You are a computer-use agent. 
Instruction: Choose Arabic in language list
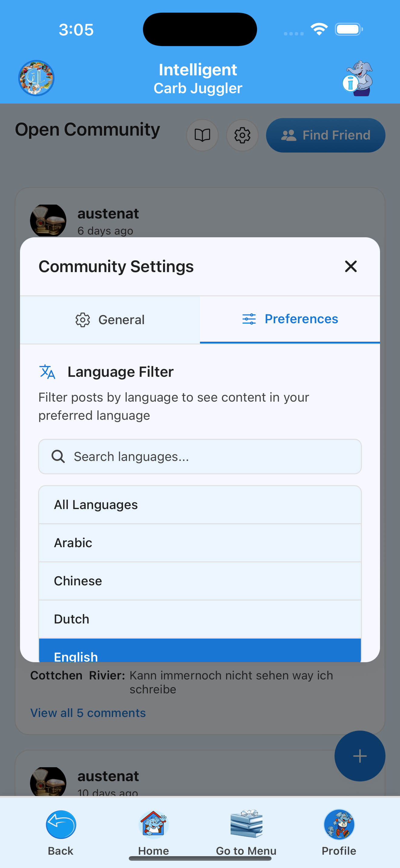click(x=200, y=543)
